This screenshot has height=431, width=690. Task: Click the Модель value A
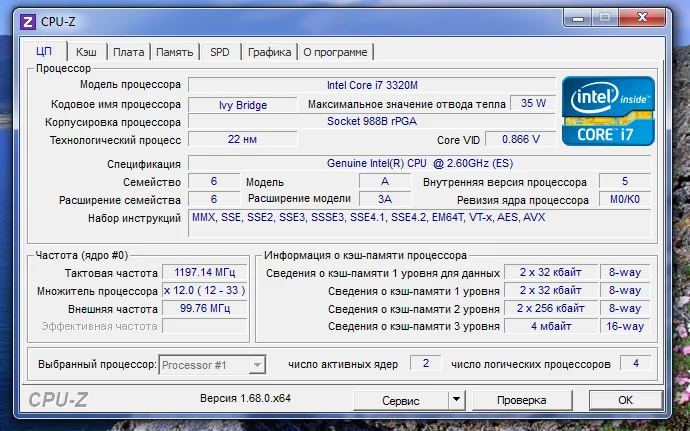pos(385,181)
